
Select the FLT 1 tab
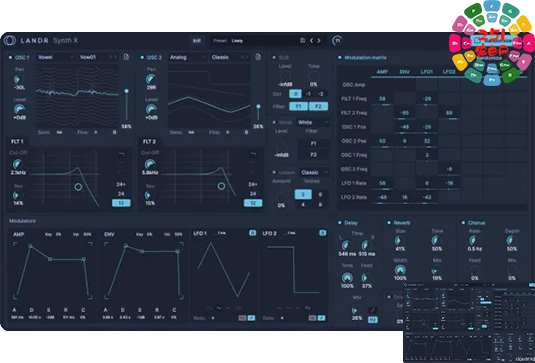coord(17,141)
